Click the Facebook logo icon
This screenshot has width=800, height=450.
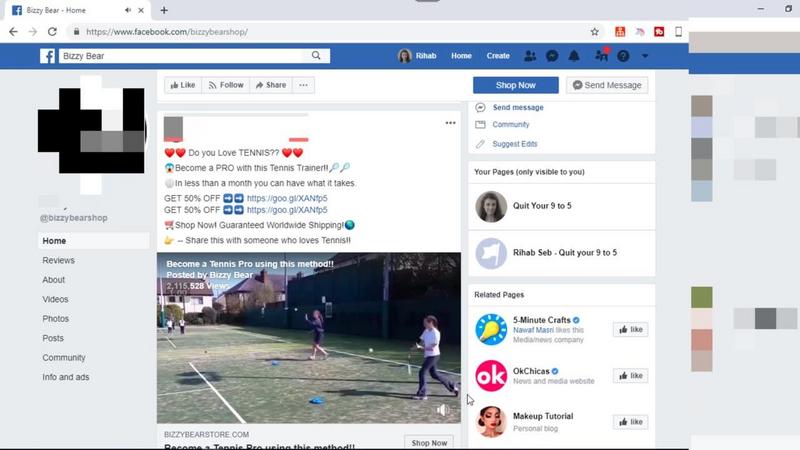[x=47, y=56]
